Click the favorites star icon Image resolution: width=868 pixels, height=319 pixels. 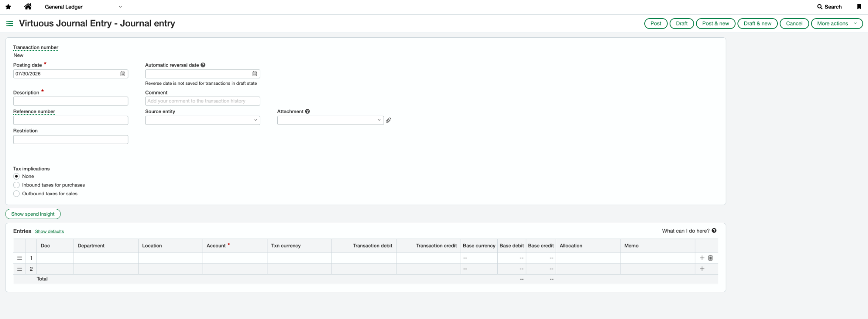pyautogui.click(x=8, y=7)
